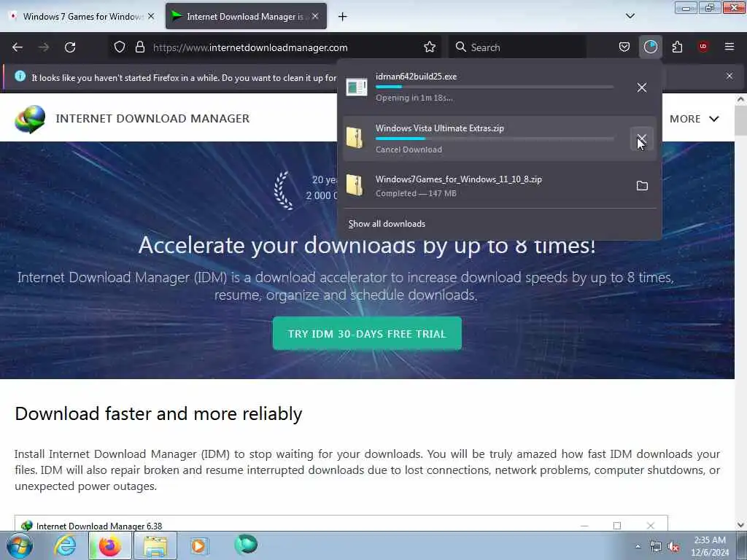This screenshot has width=747, height=560.
Task: Dismiss the Firefox refresh notification bar
Action: click(729, 76)
